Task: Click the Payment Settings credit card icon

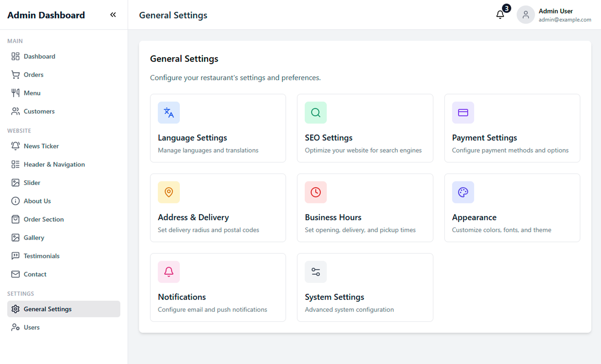Action: (463, 113)
